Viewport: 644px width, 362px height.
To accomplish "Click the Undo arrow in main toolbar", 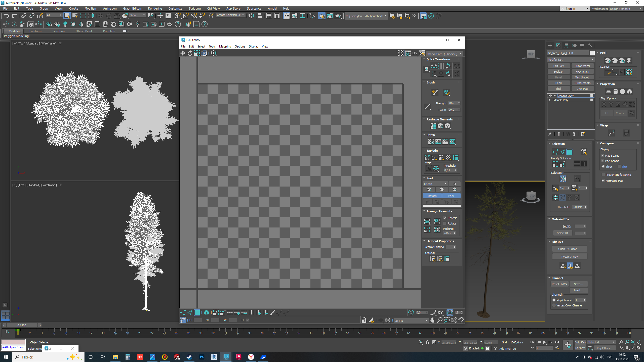I will (x=6, y=16).
